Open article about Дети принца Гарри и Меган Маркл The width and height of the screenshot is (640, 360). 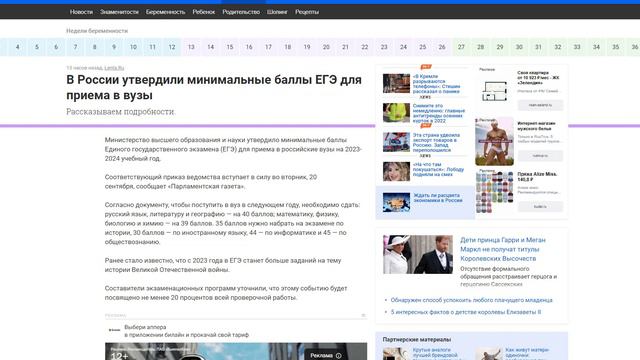pyautogui.click(x=503, y=249)
